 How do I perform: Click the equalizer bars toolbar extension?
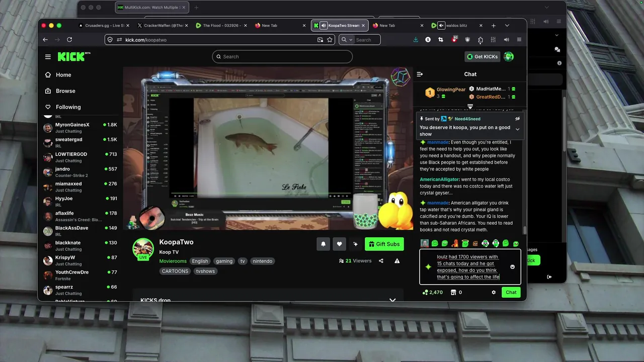click(493, 40)
